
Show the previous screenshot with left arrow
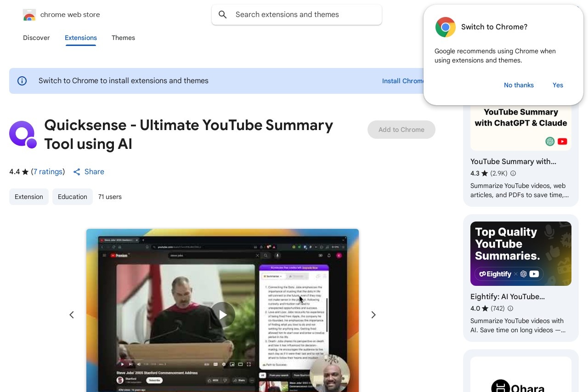72,315
